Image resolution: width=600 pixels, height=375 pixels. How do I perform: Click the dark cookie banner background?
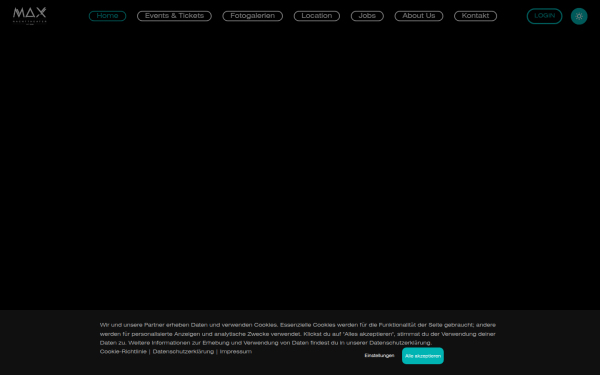pyautogui.click(x=50, y=342)
